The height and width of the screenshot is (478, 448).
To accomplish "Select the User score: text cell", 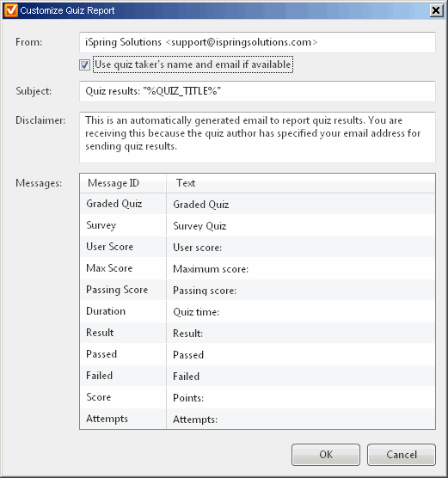I will pyautogui.click(x=301, y=248).
